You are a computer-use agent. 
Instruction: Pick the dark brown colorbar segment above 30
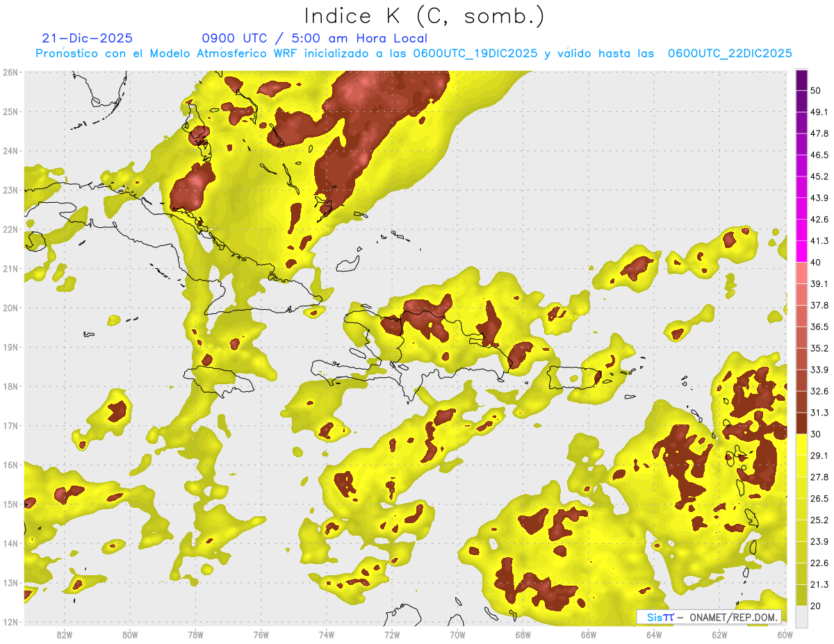coord(801,423)
